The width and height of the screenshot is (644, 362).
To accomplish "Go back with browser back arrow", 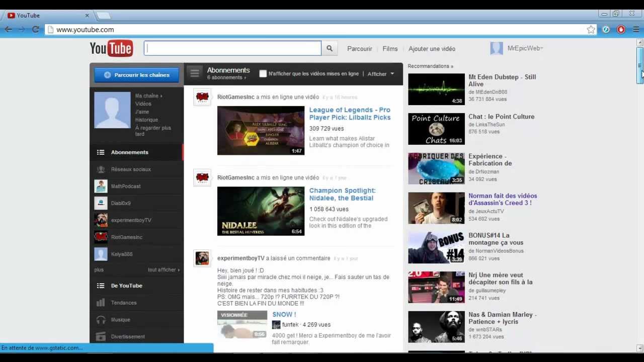I will pos(9,30).
